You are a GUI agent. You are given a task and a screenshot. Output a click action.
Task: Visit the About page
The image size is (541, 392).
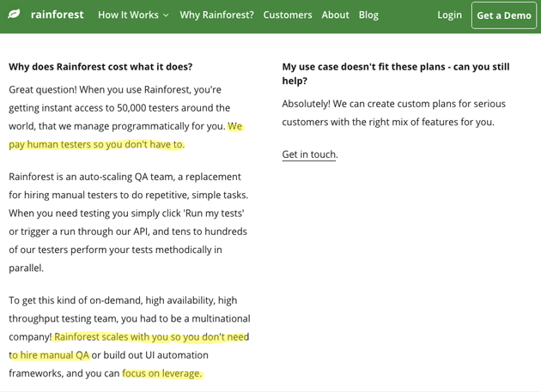pyautogui.click(x=336, y=15)
